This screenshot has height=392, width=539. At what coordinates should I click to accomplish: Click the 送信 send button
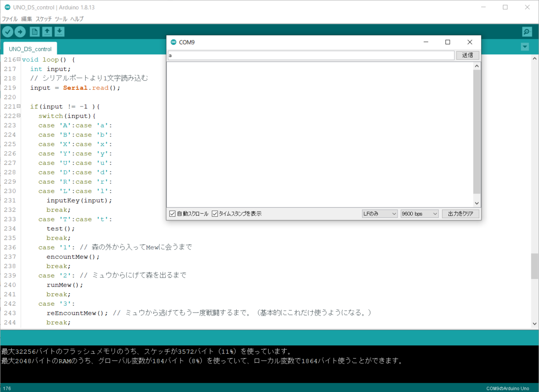click(468, 55)
